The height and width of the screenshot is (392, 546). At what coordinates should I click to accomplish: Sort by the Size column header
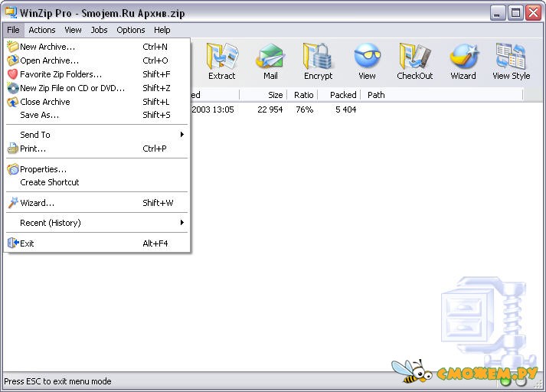point(263,95)
